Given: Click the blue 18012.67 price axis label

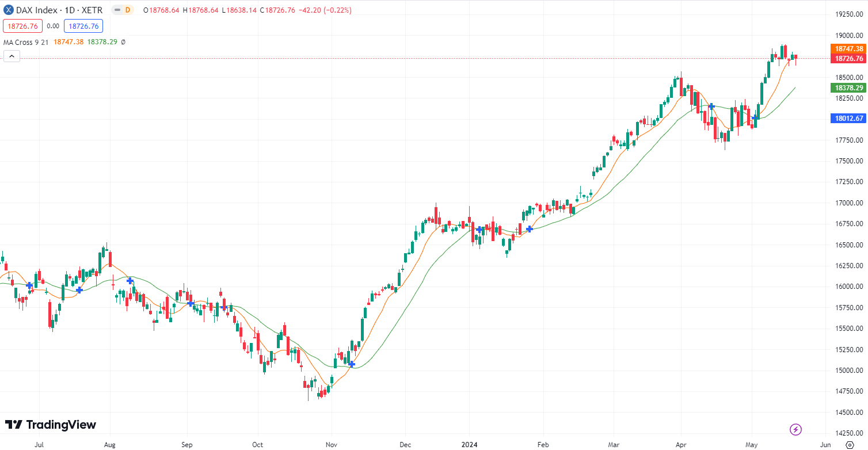Looking at the screenshot, I should (848, 119).
